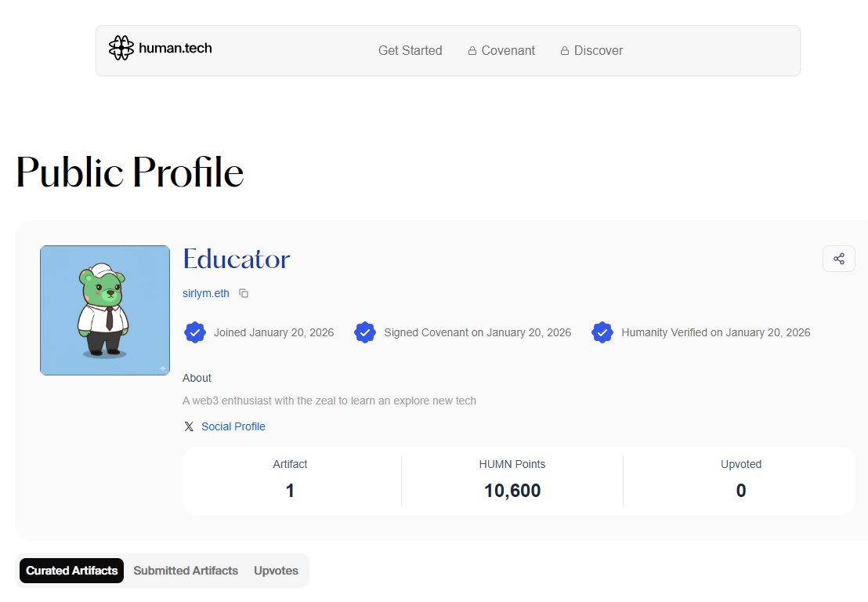Screen dimensions: 868x602
Task: Click the Artifact count value 1
Action: click(290, 491)
